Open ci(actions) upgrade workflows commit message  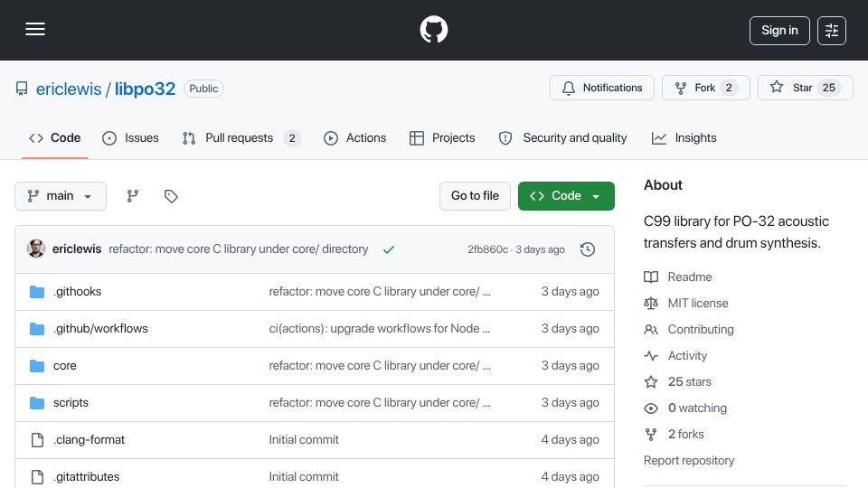[x=379, y=329]
